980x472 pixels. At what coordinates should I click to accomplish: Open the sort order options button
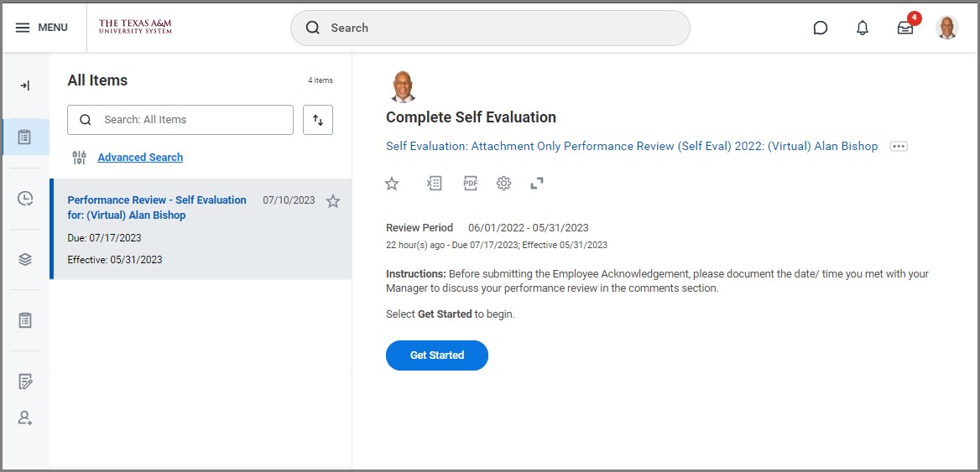pos(318,120)
